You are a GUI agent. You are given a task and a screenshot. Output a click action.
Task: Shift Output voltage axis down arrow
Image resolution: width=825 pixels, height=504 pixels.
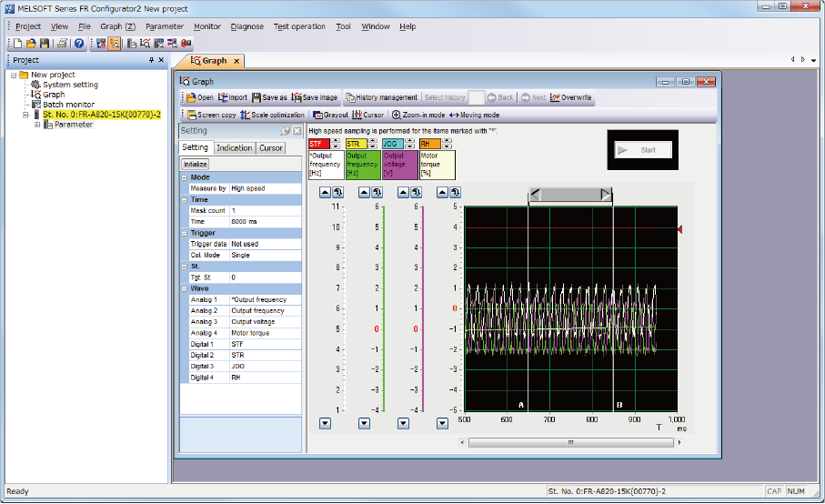pyautogui.click(x=403, y=424)
